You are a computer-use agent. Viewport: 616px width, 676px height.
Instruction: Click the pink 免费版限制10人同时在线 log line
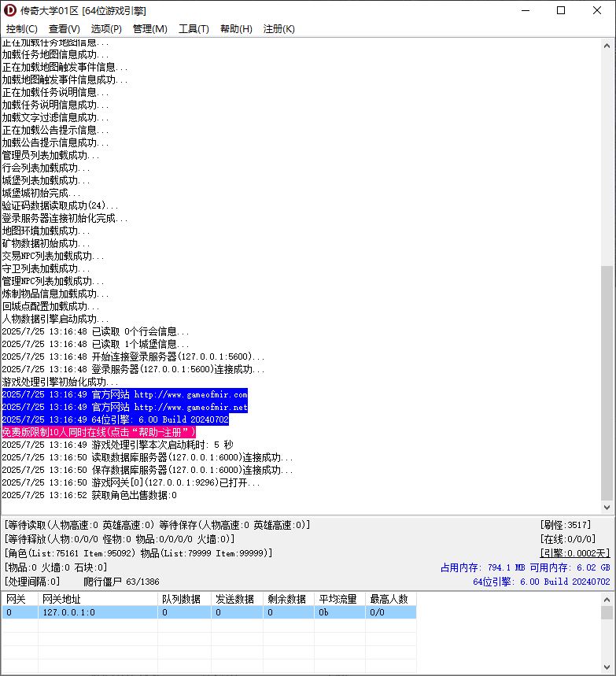tap(98, 432)
